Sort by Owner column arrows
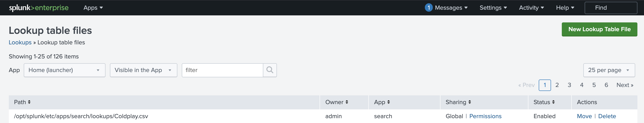Image resolution: width=644 pixels, height=123 pixels. click(x=347, y=102)
